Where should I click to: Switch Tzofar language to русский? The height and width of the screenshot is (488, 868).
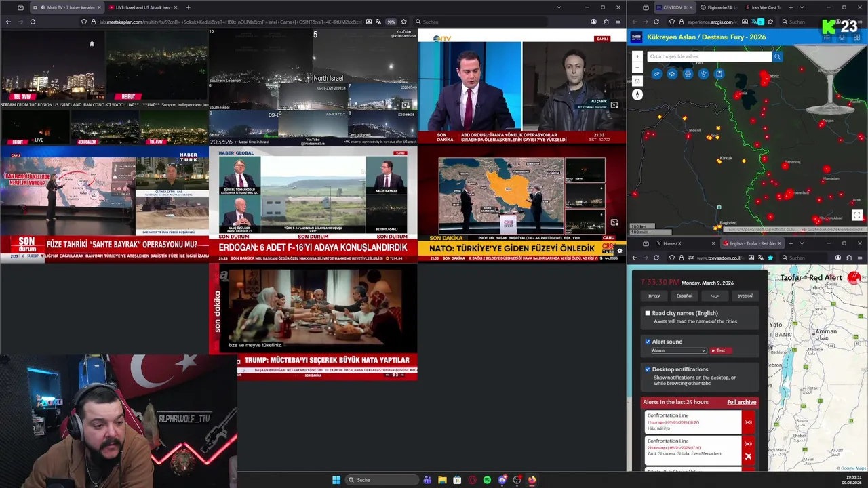point(745,296)
